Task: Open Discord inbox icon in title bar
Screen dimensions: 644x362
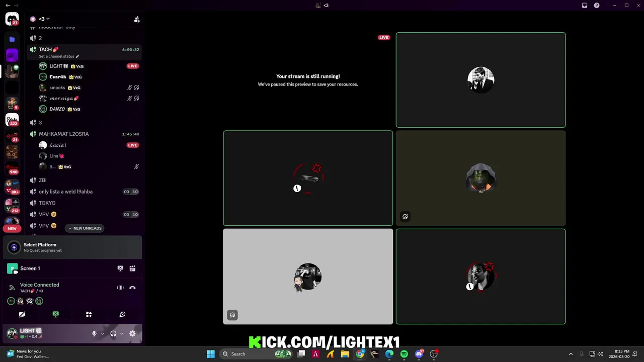Action: tap(585, 6)
